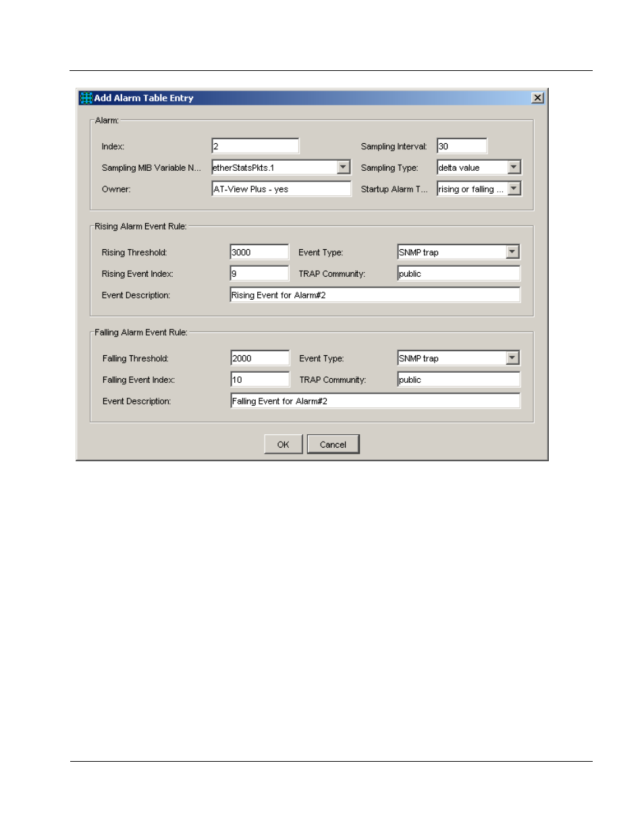644x834 pixels.
Task: Click the 'Falling Threshold:' label
Action: tap(136, 359)
